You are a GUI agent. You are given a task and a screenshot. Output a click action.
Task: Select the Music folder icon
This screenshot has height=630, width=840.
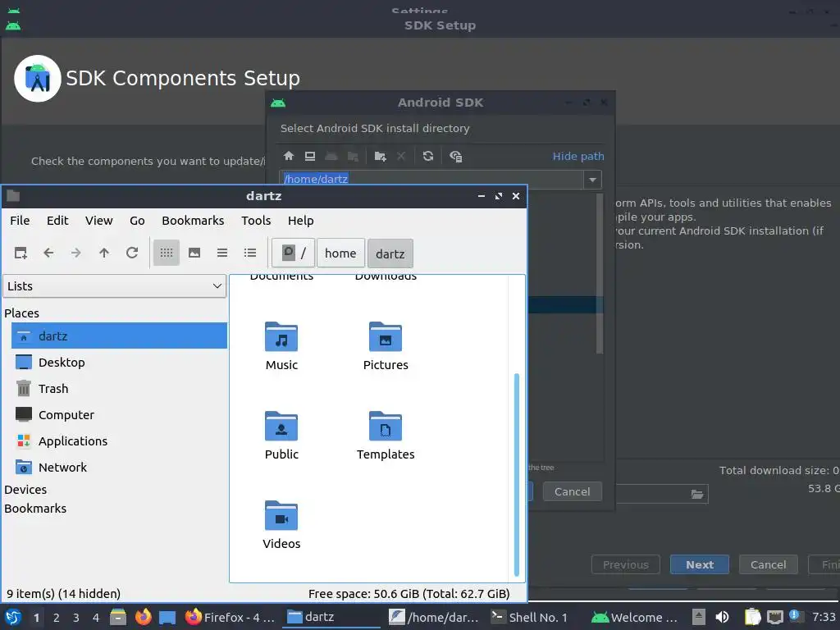coord(281,337)
